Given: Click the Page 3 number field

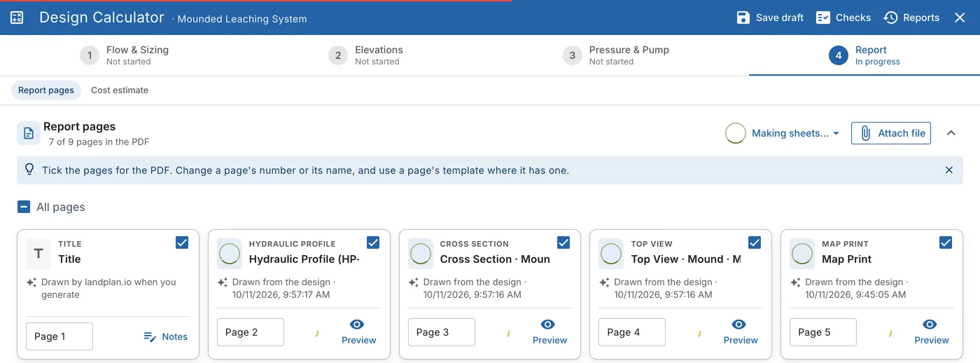Looking at the screenshot, I should [x=442, y=332].
